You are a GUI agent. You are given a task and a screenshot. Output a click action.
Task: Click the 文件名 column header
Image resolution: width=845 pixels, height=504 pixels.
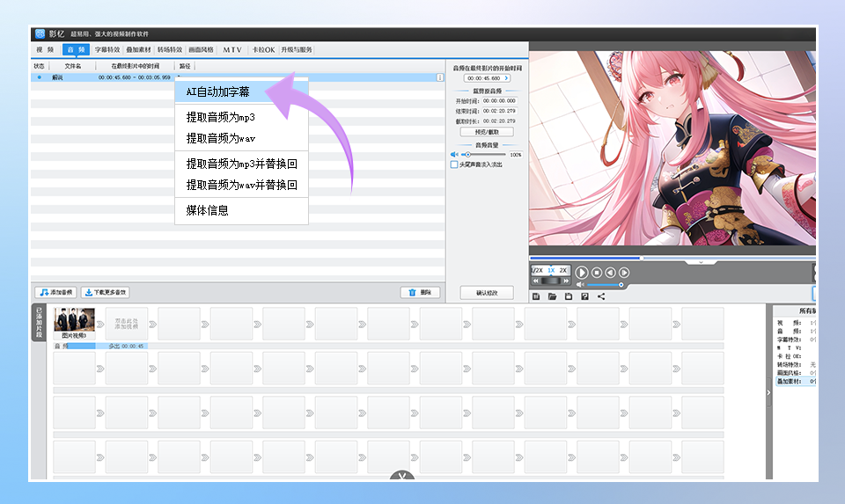click(73, 66)
